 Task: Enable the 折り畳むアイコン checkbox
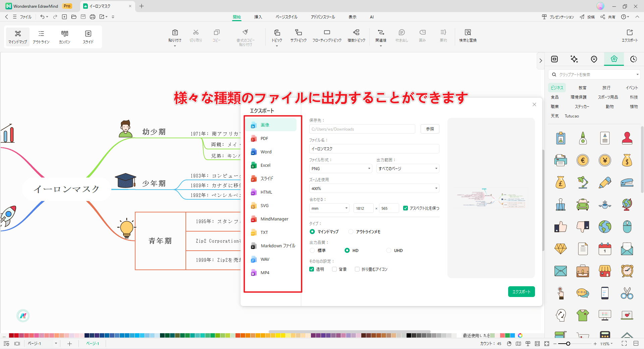coord(357,269)
